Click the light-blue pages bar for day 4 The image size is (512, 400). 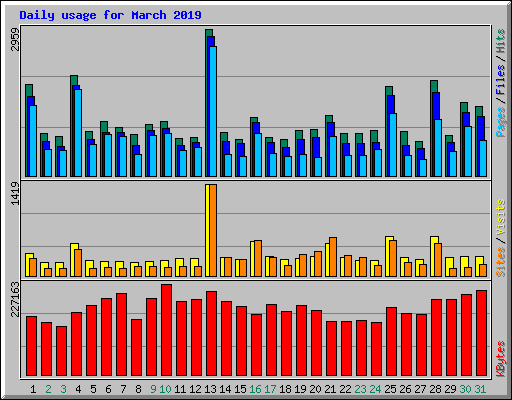[78, 133]
